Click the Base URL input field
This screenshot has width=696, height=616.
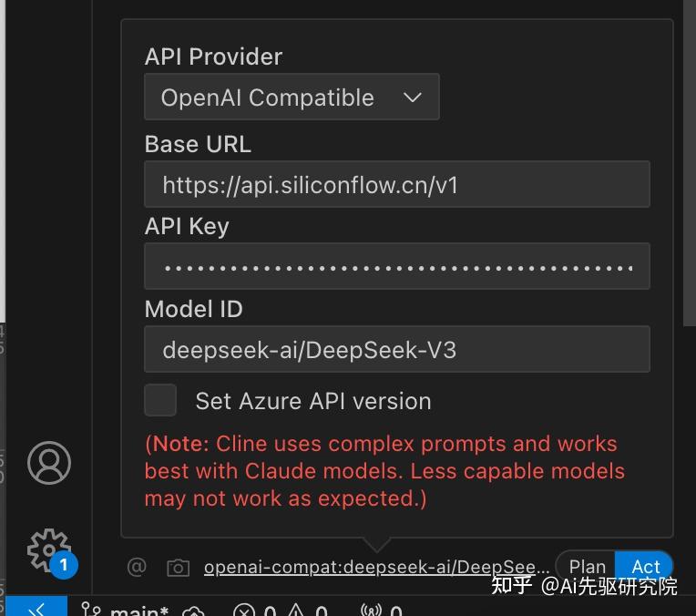pos(396,185)
